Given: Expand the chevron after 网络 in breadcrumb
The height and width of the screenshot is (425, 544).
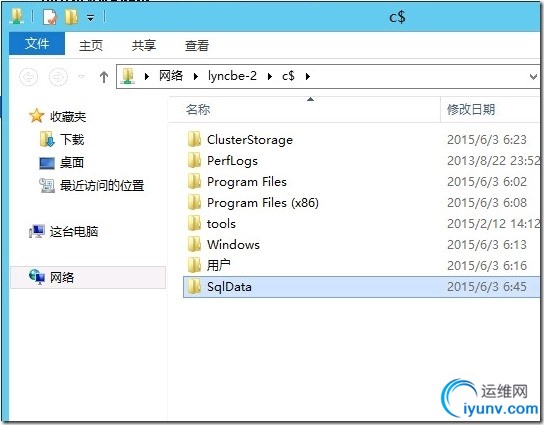Looking at the screenshot, I should [x=196, y=76].
